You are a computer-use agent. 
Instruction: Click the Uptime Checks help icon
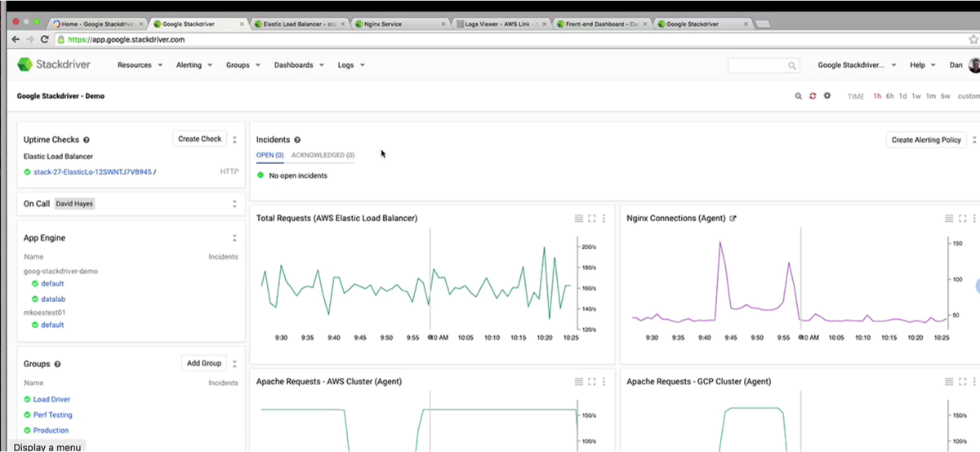coord(87,140)
